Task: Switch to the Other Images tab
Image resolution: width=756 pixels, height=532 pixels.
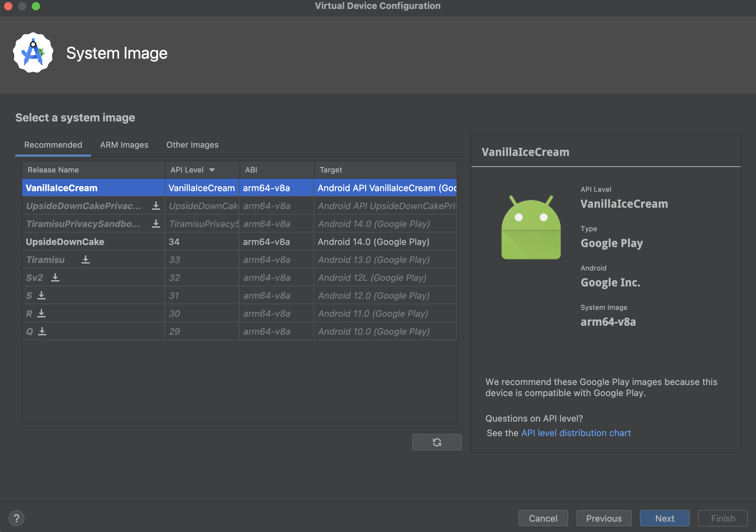Action: tap(192, 145)
